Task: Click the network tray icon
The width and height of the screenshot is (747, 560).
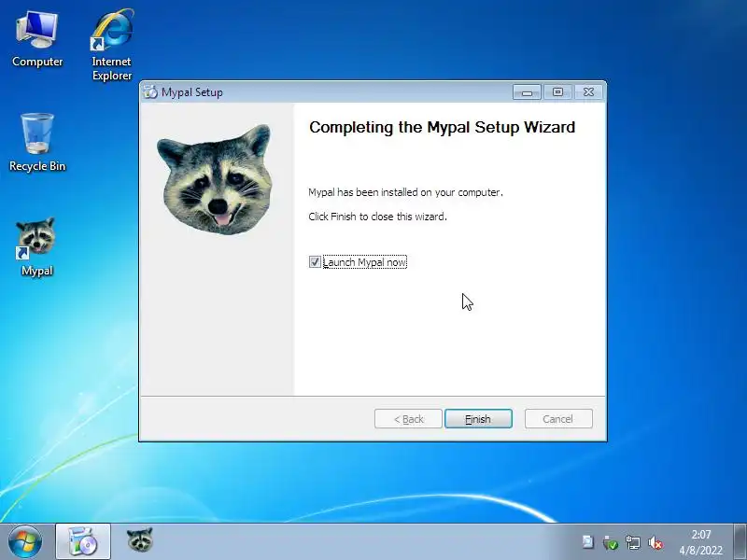Action: (x=633, y=542)
